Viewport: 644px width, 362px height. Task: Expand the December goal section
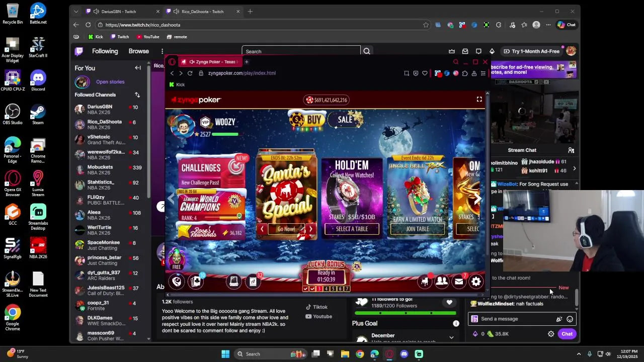(x=451, y=337)
